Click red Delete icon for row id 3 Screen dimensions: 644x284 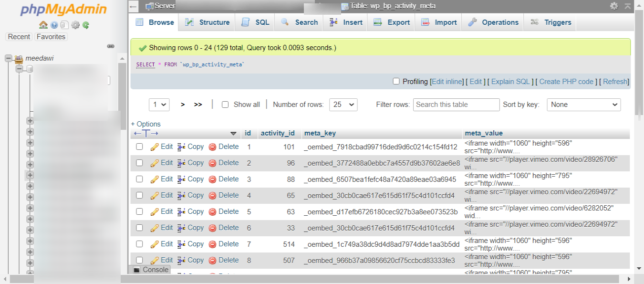pyautogui.click(x=213, y=179)
